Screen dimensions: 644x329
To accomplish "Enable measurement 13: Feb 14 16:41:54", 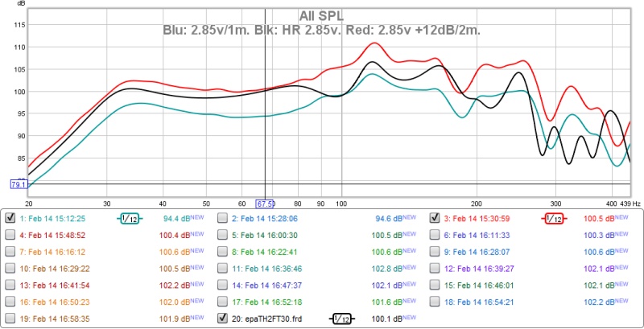I will tap(10, 285).
